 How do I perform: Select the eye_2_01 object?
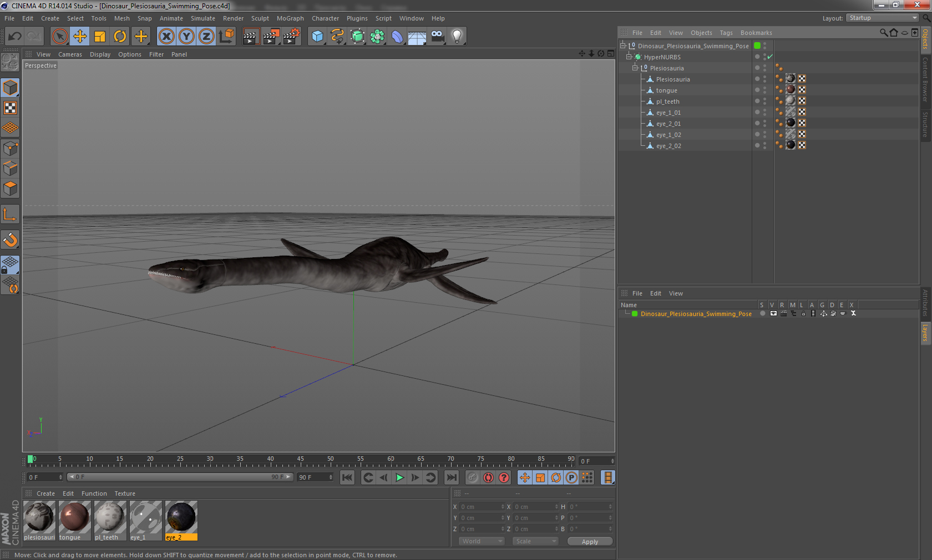click(668, 124)
